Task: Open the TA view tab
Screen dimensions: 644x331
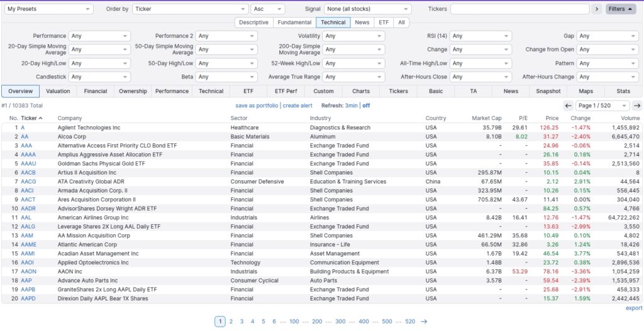Action: point(473,92)
